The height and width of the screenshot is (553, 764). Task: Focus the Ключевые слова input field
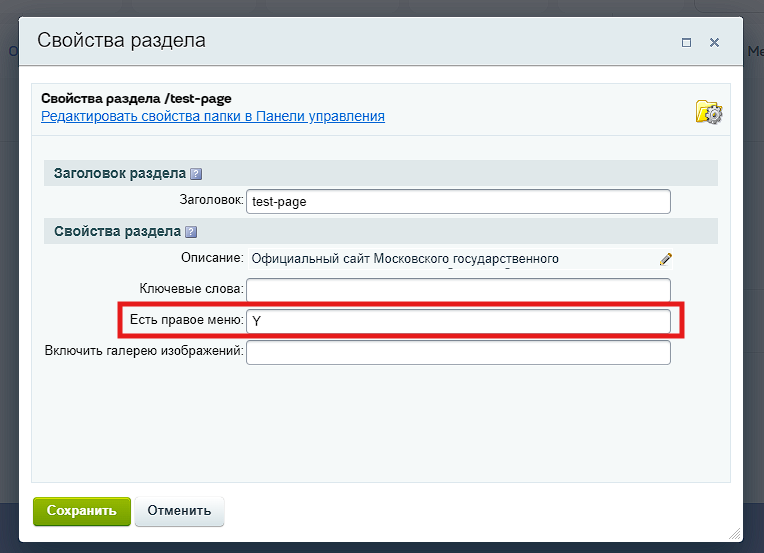458,290
